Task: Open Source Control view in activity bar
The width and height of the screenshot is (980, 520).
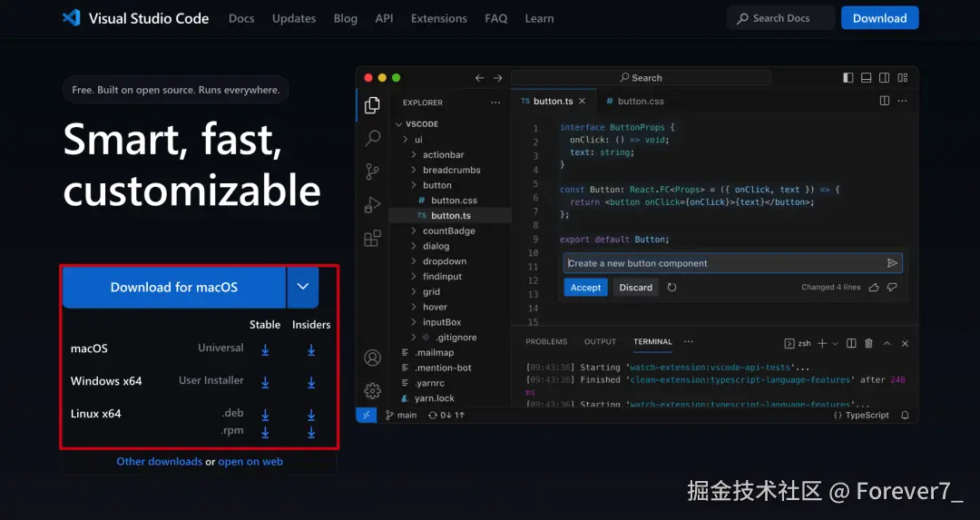Action: 373,172
